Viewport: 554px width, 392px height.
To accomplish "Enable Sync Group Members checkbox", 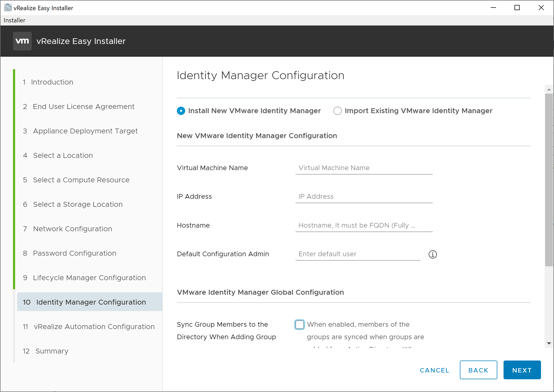I will coord(299,324).
